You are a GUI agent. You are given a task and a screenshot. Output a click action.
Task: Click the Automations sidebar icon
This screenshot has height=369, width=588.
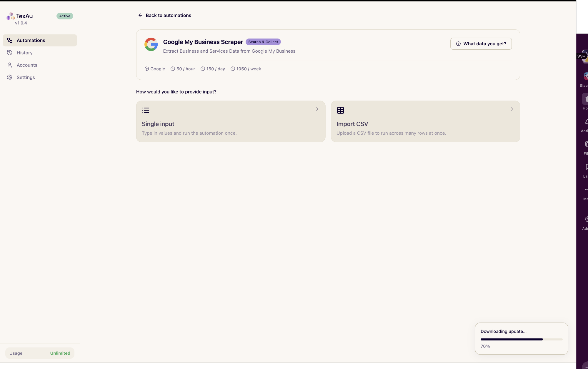[10, 40]
